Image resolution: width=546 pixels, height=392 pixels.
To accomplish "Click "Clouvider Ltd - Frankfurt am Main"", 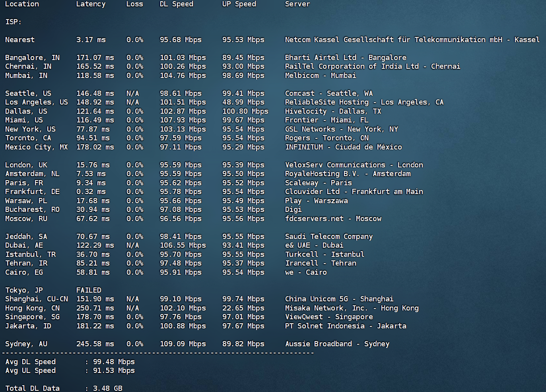I will tap(354, 192).
